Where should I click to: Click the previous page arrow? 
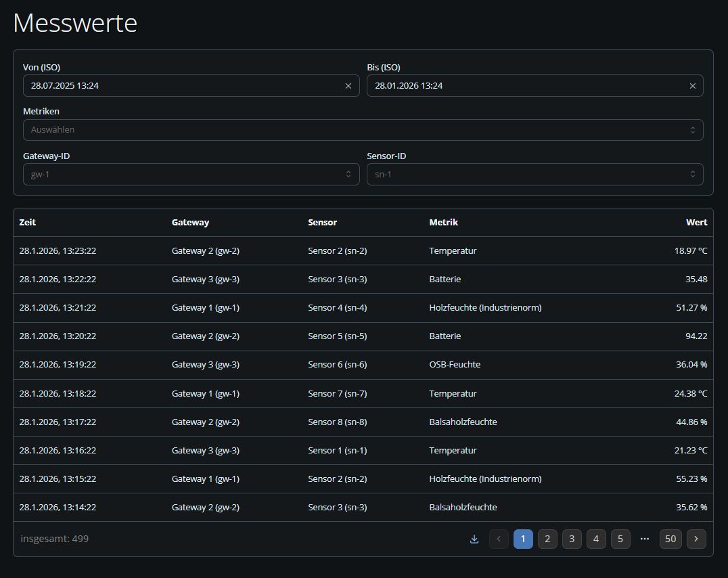coord(499,539)
